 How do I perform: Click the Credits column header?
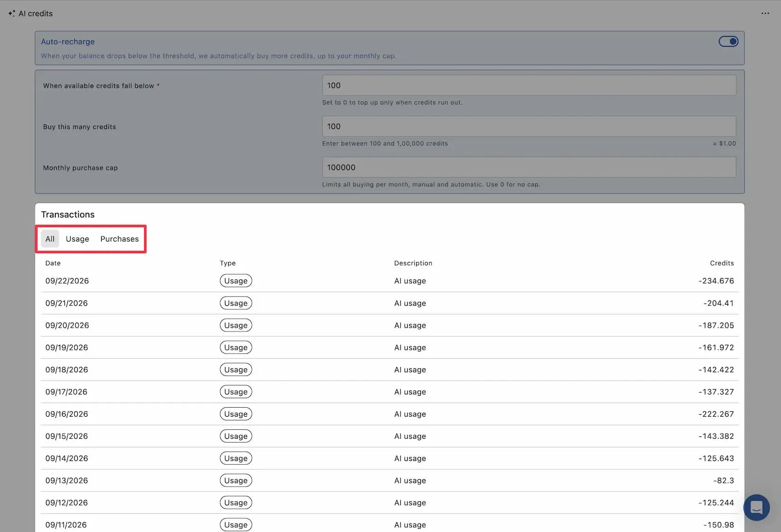coord(722,263)
